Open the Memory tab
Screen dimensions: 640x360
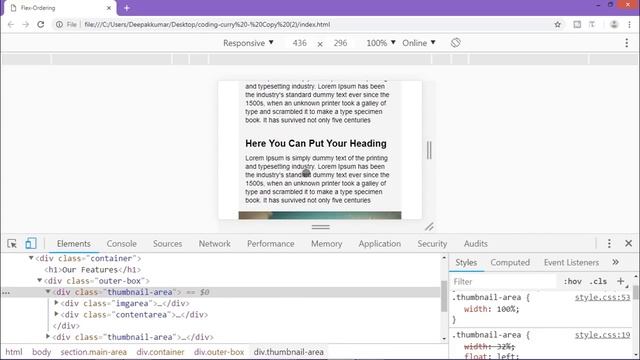click(x=327, y=244)
